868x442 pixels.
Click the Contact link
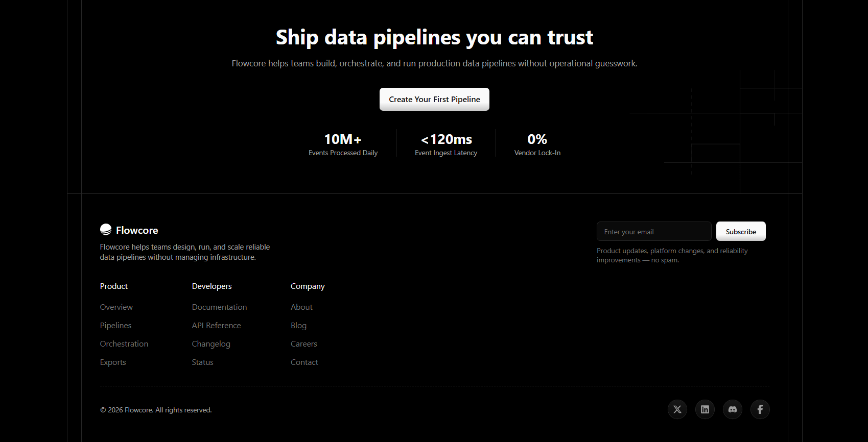point(304,362)
